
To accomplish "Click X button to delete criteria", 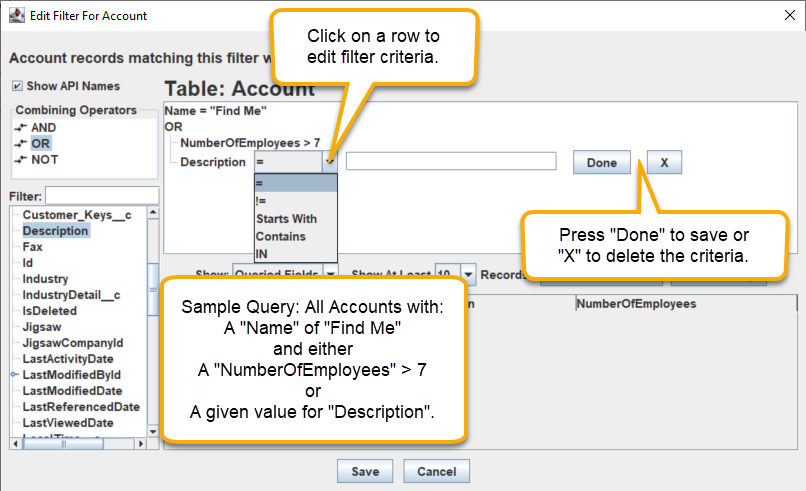I will (x=664, y=162).
